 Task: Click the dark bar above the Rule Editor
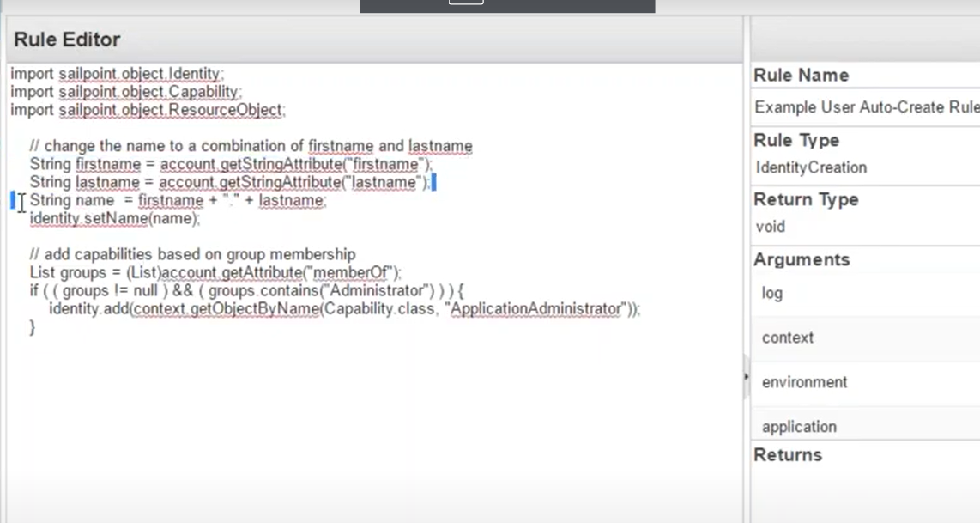[507, 6]
